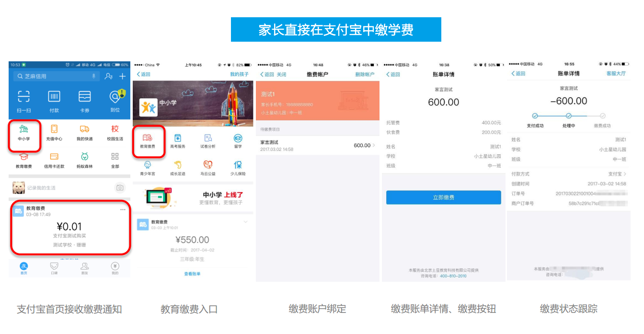Call hotline 400-810-2010 link
Viewport: 644px width, 334px height.
(x=453, y=276)
